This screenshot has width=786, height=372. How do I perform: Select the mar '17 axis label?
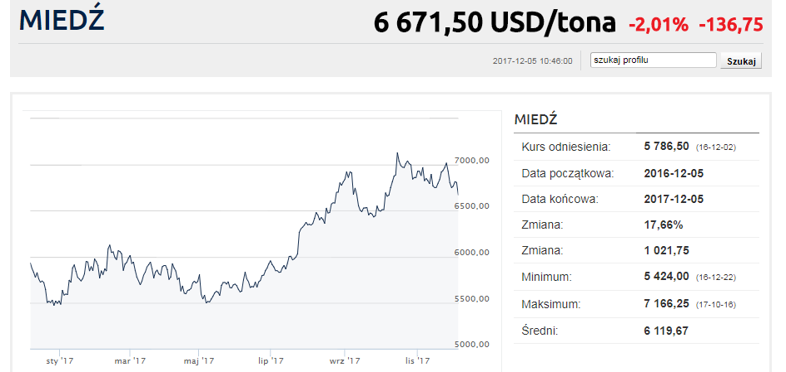(130, 360)
